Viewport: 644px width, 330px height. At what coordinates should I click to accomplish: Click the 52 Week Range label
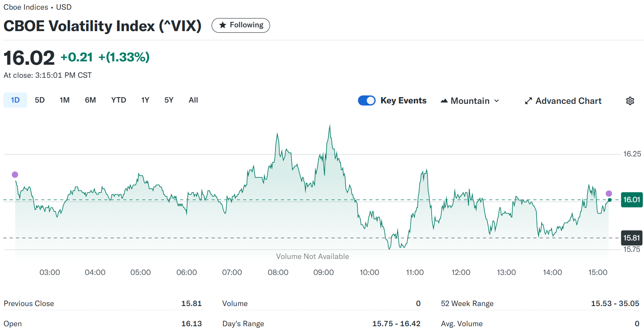pyautogui.click(x=467, y=304)
